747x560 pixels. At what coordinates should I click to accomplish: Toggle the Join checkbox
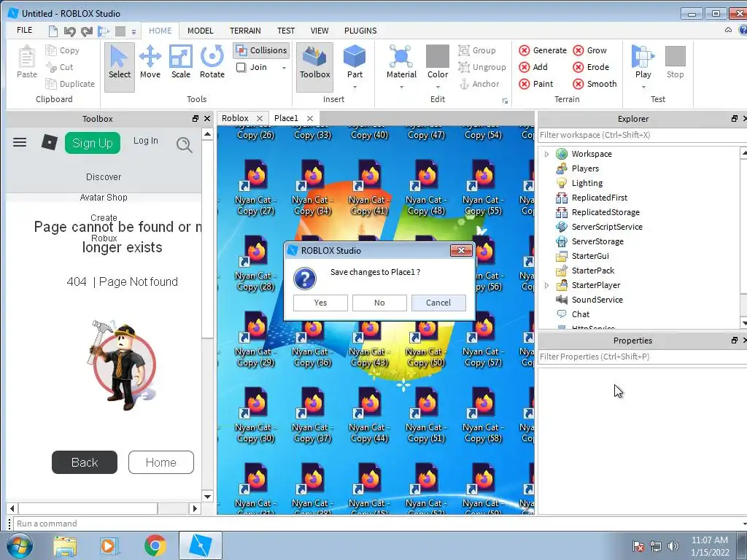(241, 67)
